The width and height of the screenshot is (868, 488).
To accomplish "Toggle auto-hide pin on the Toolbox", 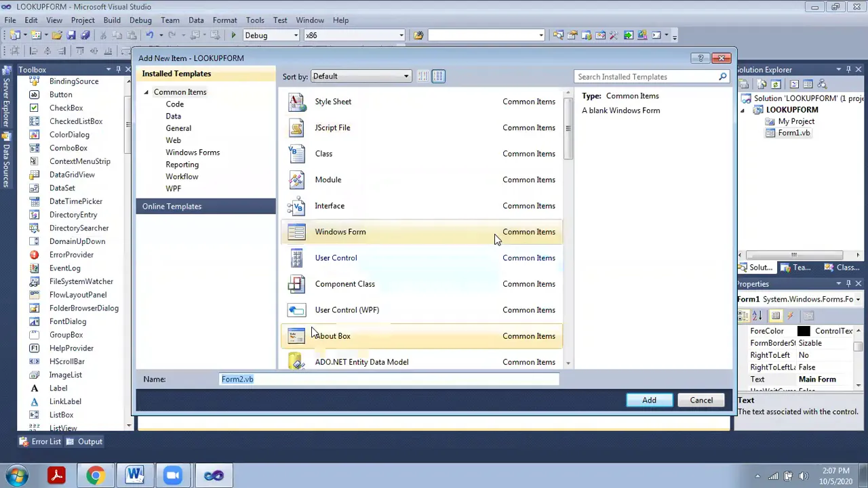I will coord(119,70).
